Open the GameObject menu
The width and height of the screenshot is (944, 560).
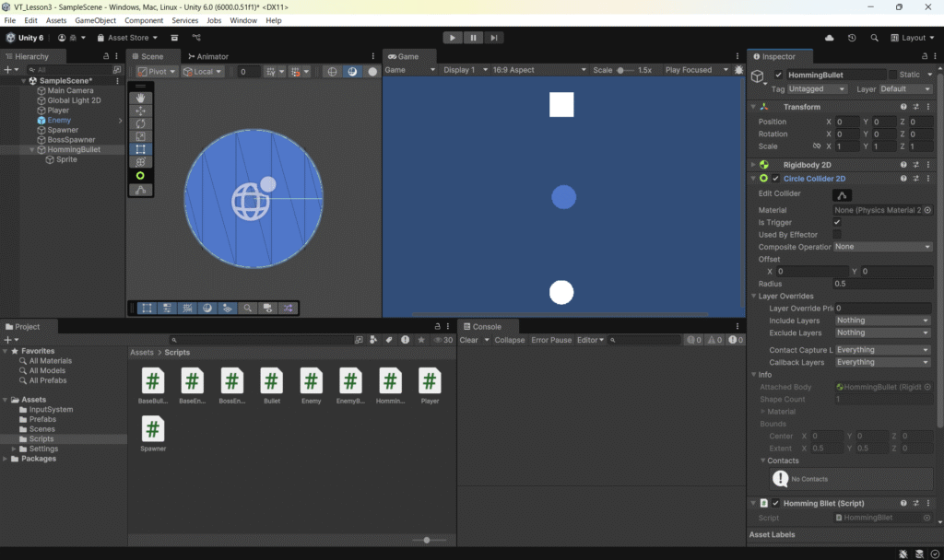pyautogui.click(x=95, y=20)
